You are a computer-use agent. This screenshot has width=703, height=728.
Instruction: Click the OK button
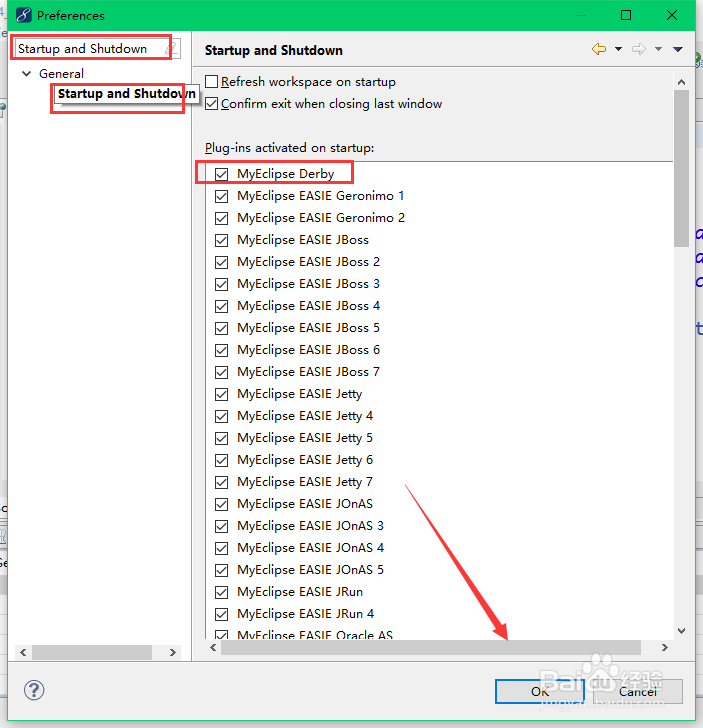click(x=540, y=692)
